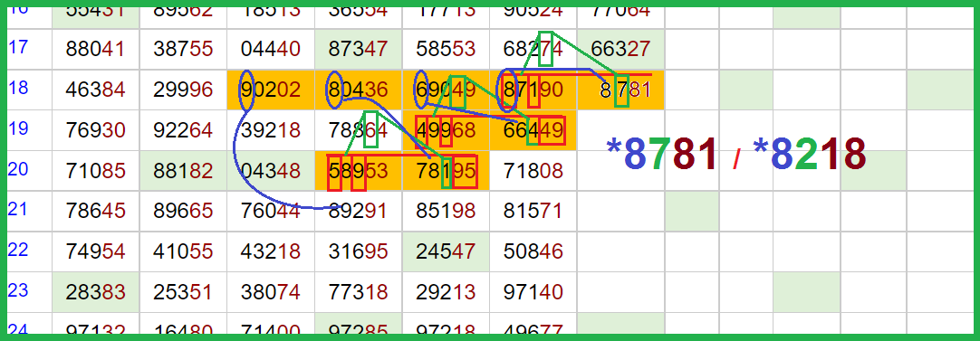Select the cell containing 39218
The height and width of the screenshot is (341, 980).
click(271, 130)
